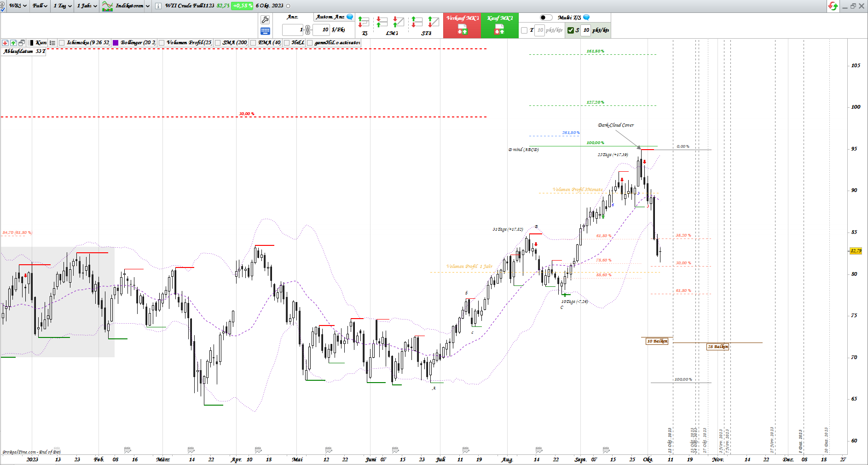Enable the HeLL indicator checkbox

pos(287,43)
